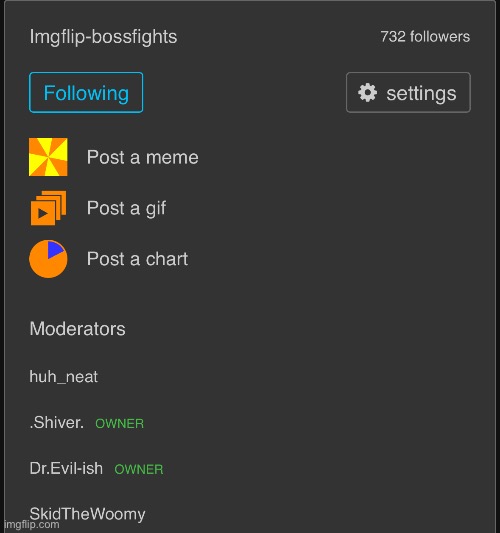
Task: Click the blue slice of chart icon
Action: pyautogui.click(x=54, y=249)
